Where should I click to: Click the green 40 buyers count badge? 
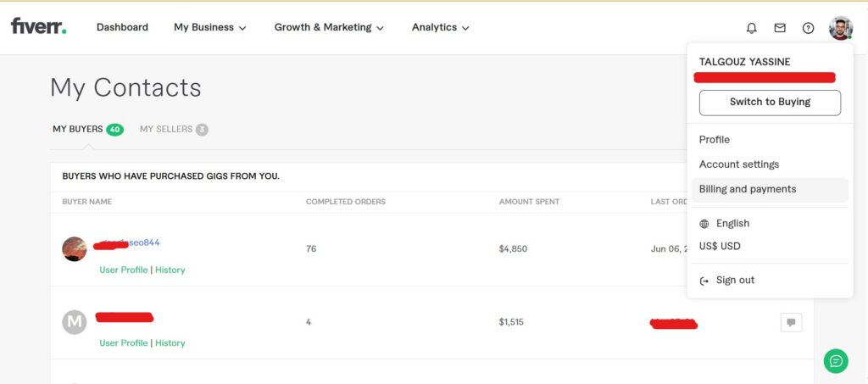[115, 130]
